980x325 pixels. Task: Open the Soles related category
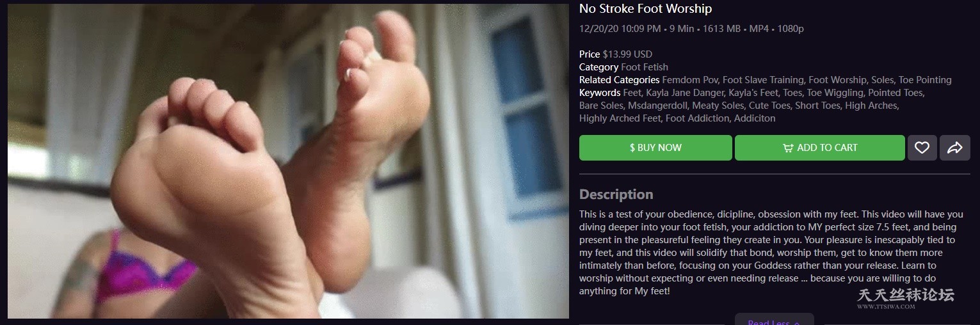pyautogui.click(x=882, y=80)
